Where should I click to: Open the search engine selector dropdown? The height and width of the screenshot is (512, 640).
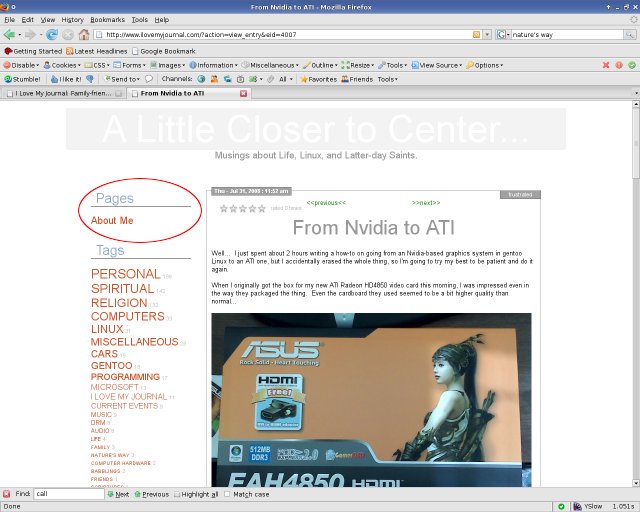503,35
